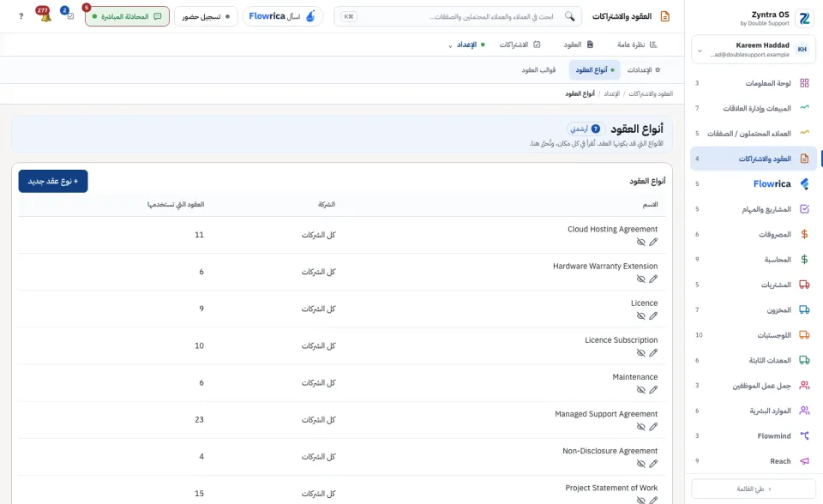
Task: Edit the Maintenance contract type
Action: (x=653, y=389)
